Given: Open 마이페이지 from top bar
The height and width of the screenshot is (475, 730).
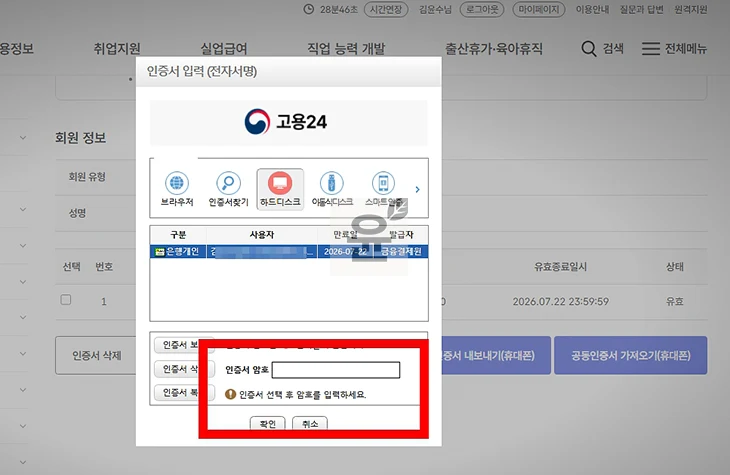Looking at the screenshot, I should (539, 9).
